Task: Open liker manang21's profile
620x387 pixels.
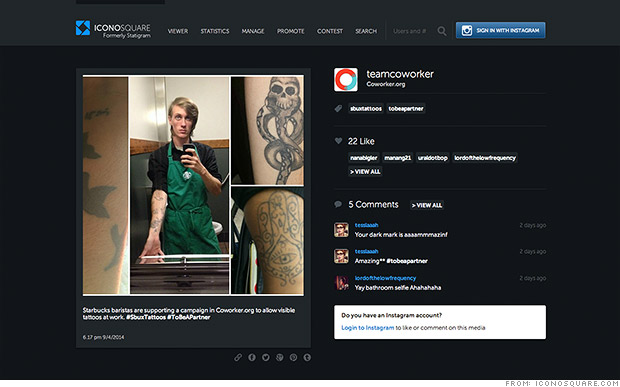Action: [x=397, y=158]
